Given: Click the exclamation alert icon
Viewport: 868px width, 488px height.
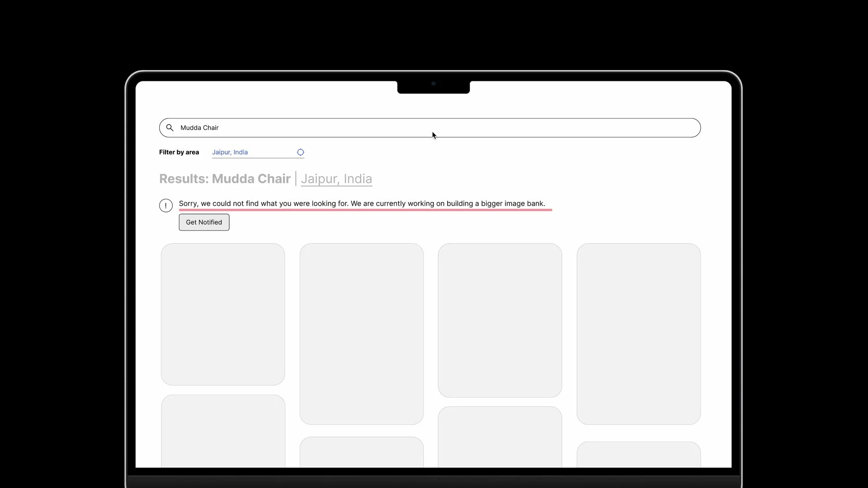Looking at the screenshot, I should 166,206.
